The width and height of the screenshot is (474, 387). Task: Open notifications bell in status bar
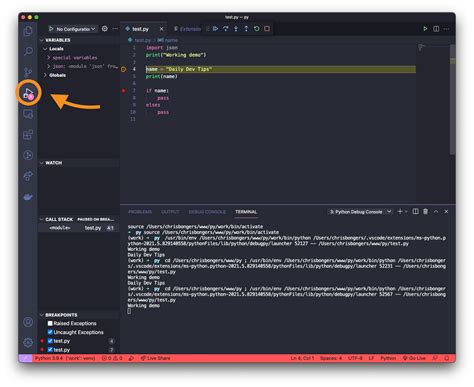pyautogui.click(x=447, y=358)
